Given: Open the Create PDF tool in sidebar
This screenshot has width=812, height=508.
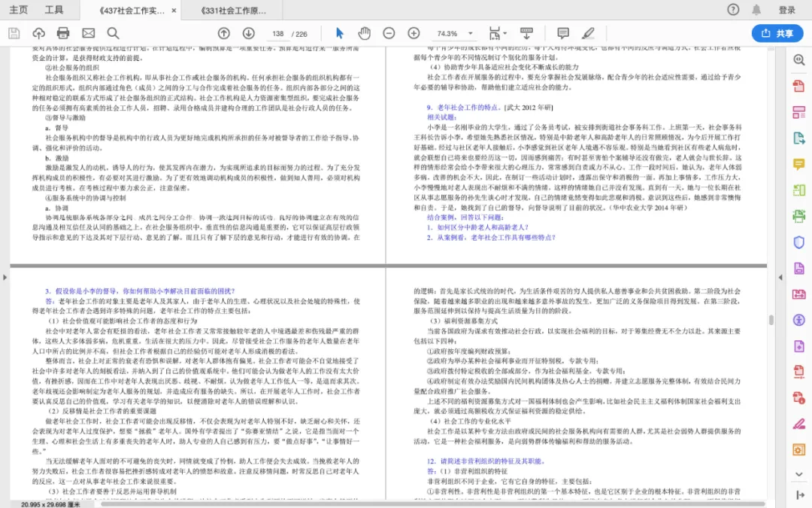Looking at the screenshot, I should tap(799, 86).
